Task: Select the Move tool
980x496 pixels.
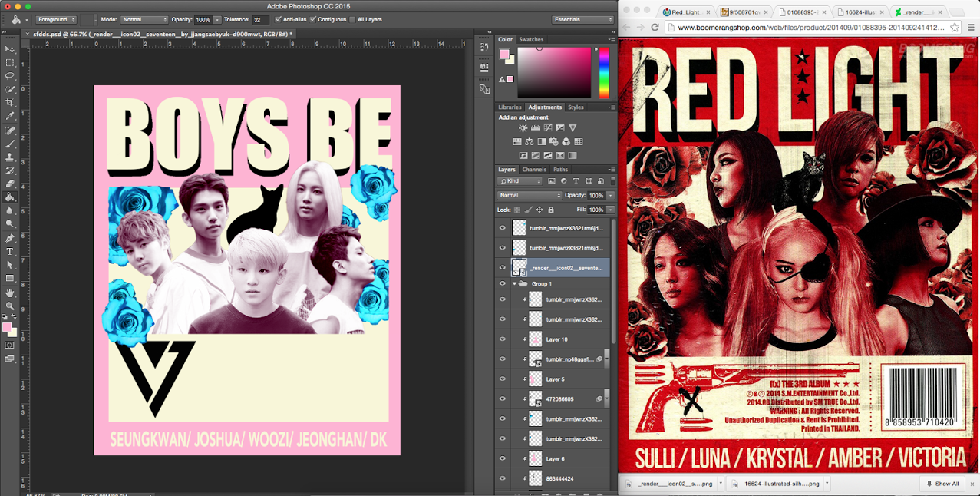Action: pyautogui.click(x=10, y=49)
